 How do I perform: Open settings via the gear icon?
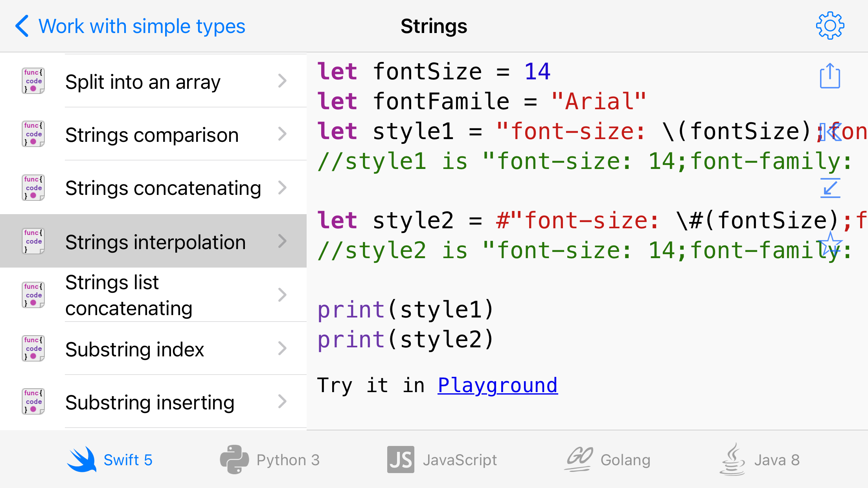(830, 26)
